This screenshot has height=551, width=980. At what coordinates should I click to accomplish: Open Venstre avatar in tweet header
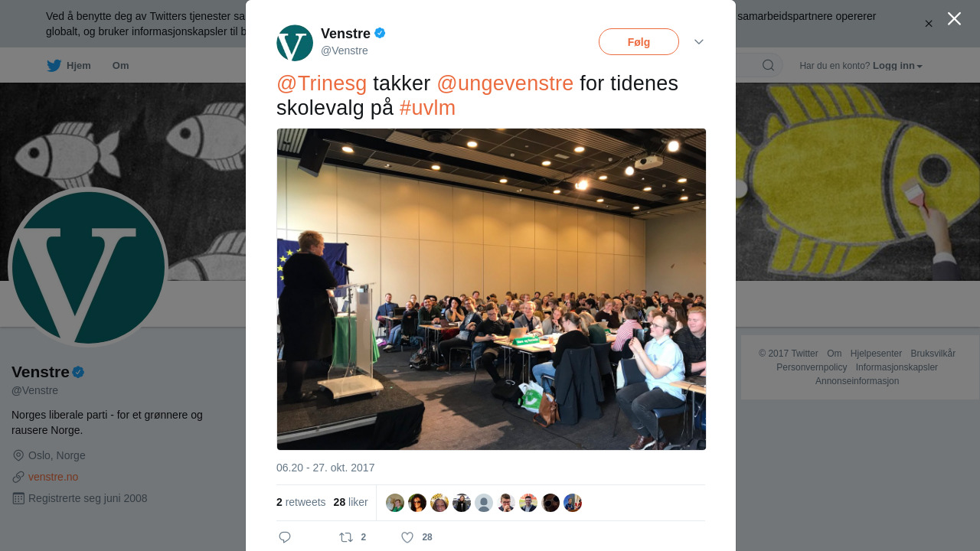point(295,43)
